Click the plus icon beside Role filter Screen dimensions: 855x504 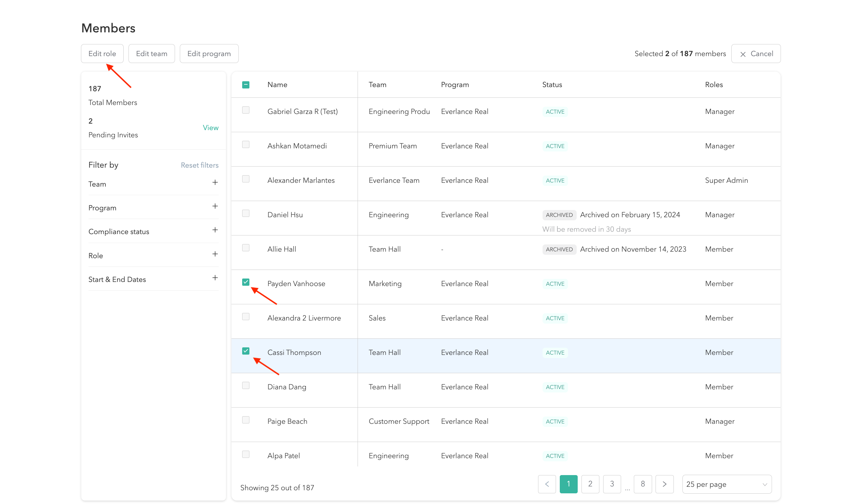(215, 254)
